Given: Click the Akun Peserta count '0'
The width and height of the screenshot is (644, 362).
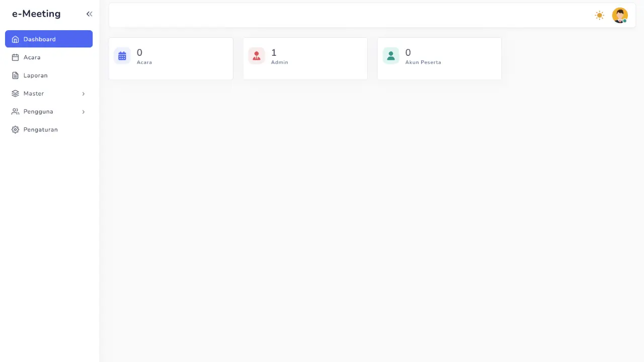Looking at the screenshot, I should click(x=408, y=52).
